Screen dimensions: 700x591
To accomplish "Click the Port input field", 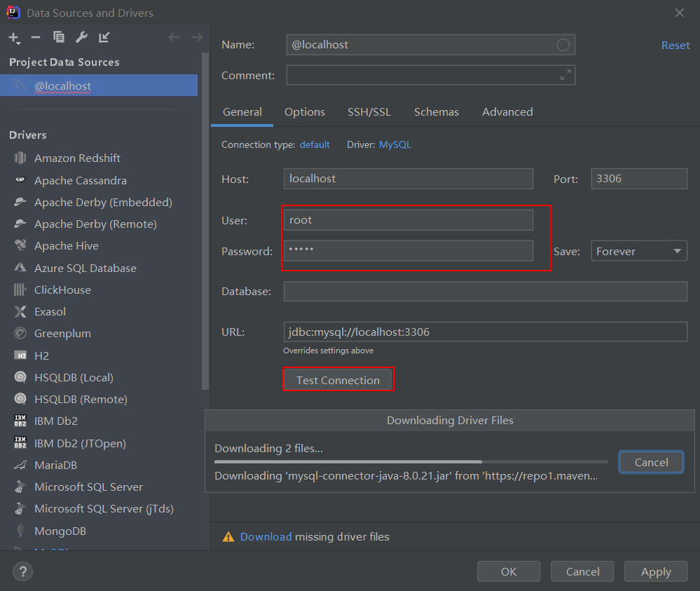I will click(x=639, y=179).
